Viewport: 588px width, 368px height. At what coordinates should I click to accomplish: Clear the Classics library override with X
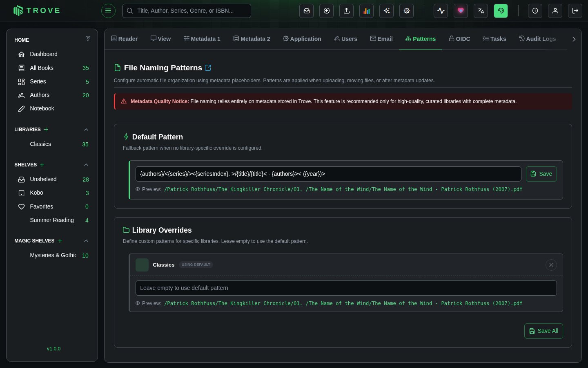pos(551,265)
